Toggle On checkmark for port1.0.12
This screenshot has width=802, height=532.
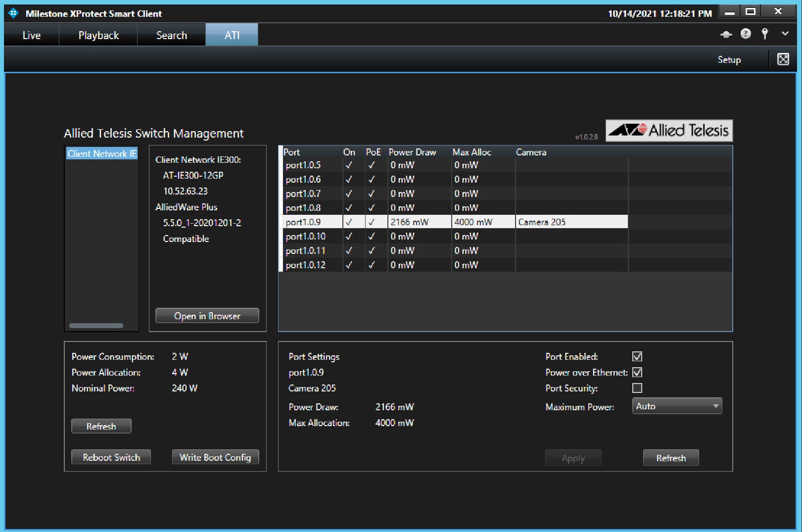[349, 265]
